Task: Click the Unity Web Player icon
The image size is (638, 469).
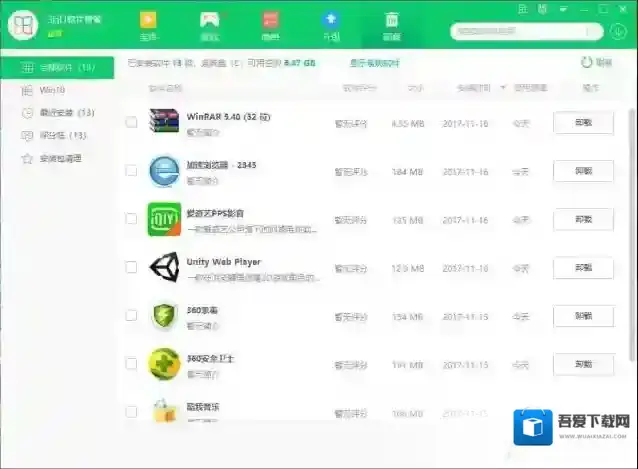Action: click(x=163, y=267)
